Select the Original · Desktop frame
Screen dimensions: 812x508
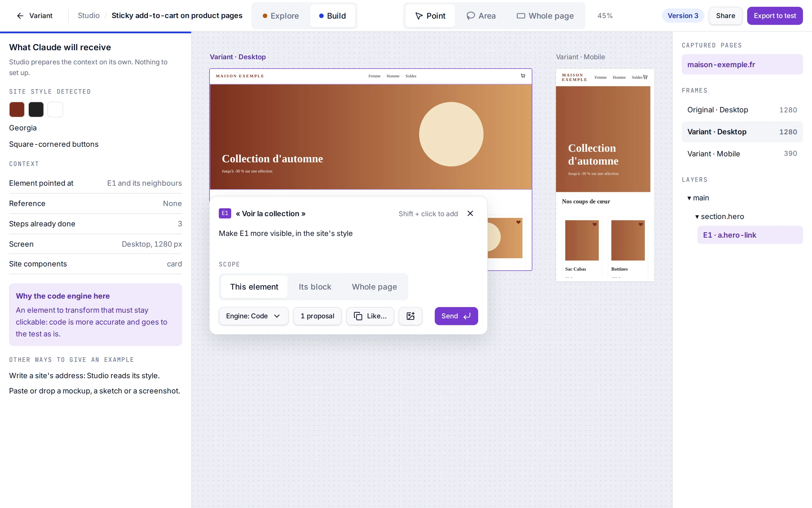coord(742,110)
